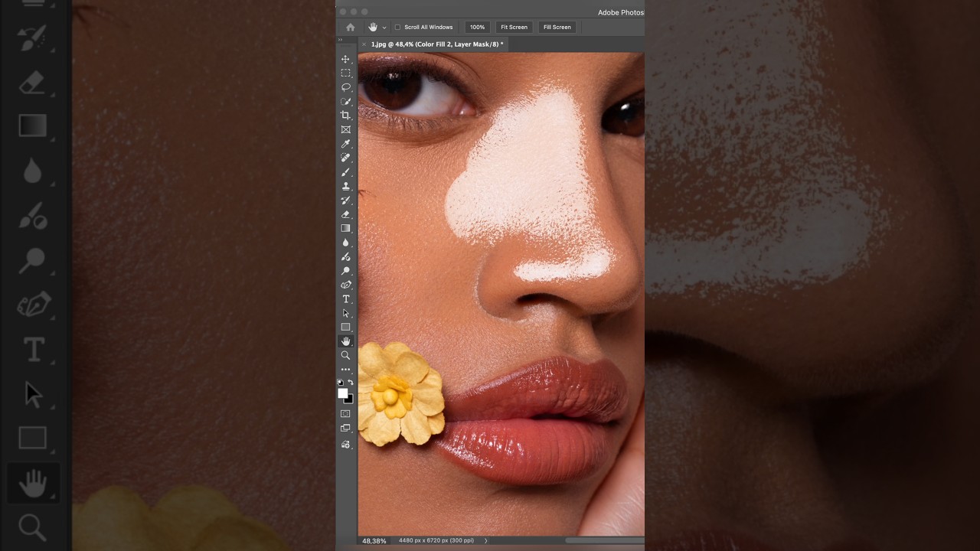Click the horizontal scrollbar thumb
Screen dimensions: 980x551
[605, 540]
